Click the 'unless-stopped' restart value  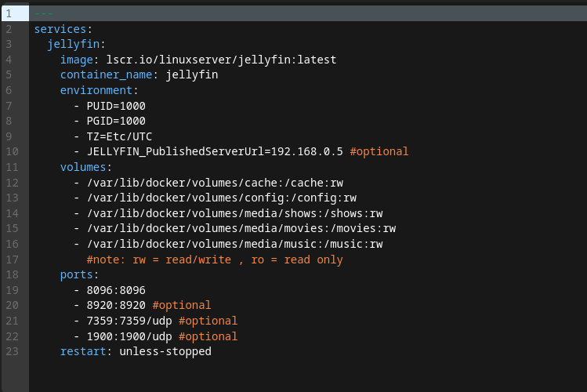(x=165, y=351)
